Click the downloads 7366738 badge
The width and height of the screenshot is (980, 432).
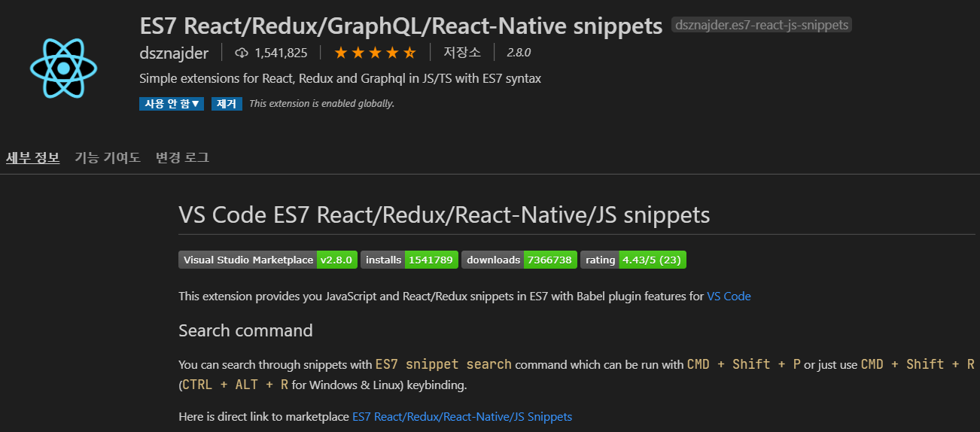coord(519,260)
